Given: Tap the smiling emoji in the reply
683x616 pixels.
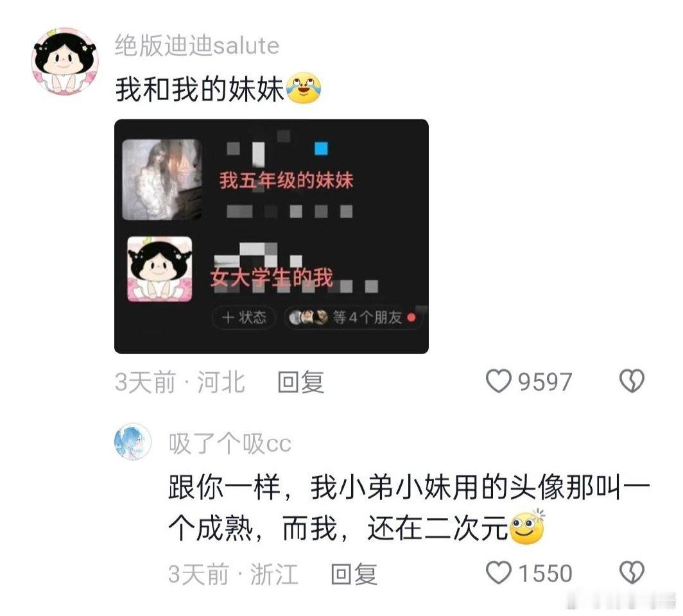Looking at the screenshot, I should [527, 527].
